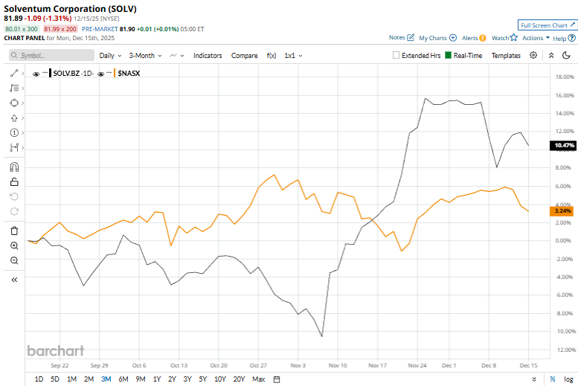Select the 5Y range button
This screenshot has height=392, width=578.
pyautogui.click(x=203, y=379)
